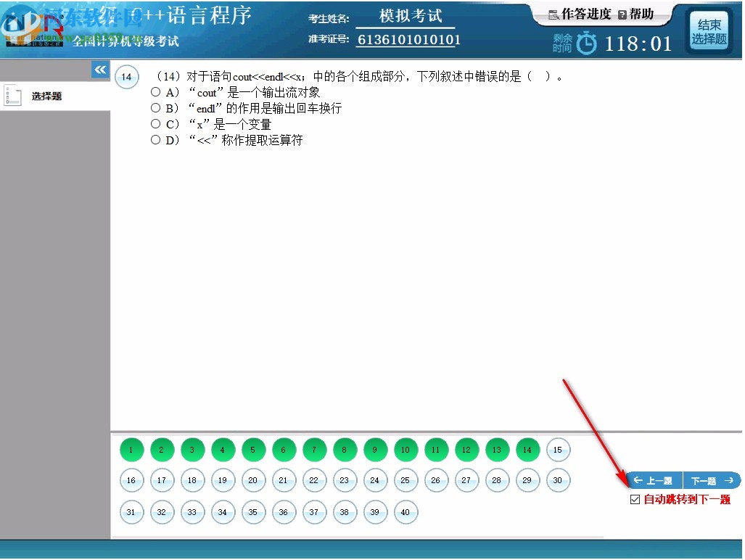
Task: Select answer option A radio button
Action: click(x=156, y=93)
